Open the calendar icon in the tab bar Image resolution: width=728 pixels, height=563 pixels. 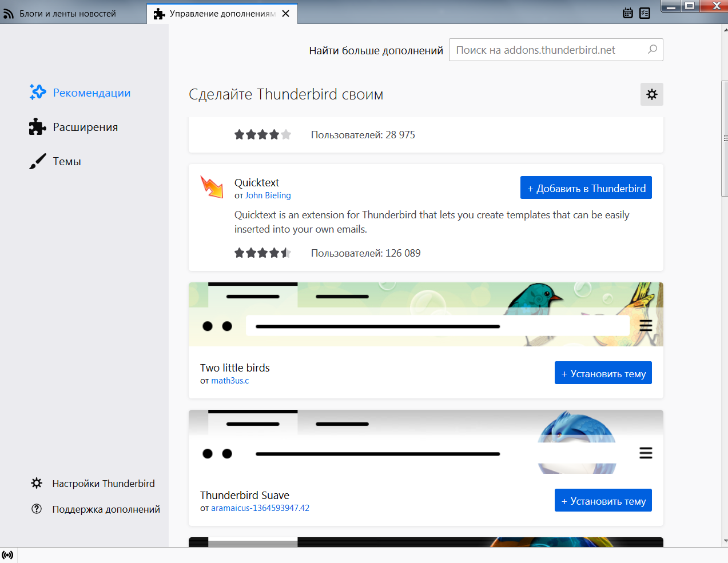click(x=627, y=13)
